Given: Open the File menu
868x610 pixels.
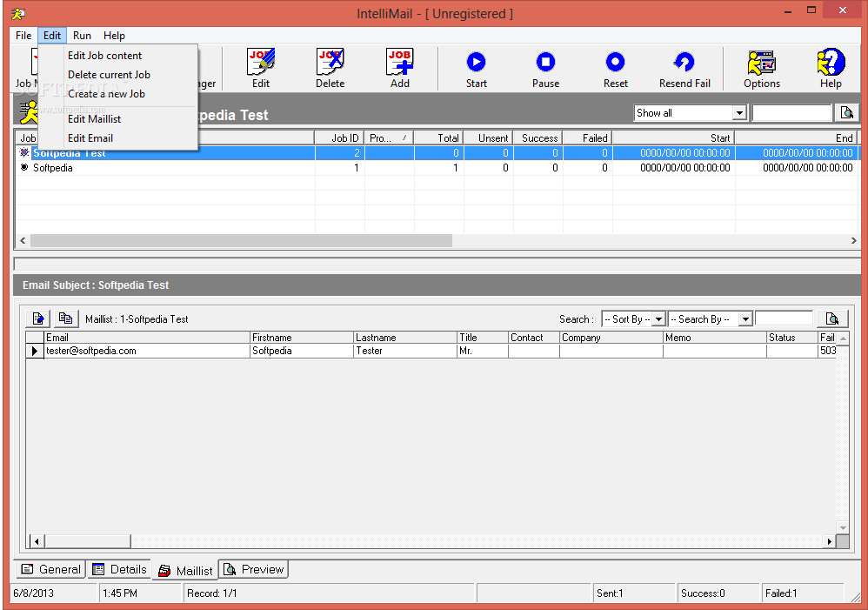Looking at the screenshot, I should point(23,36).
